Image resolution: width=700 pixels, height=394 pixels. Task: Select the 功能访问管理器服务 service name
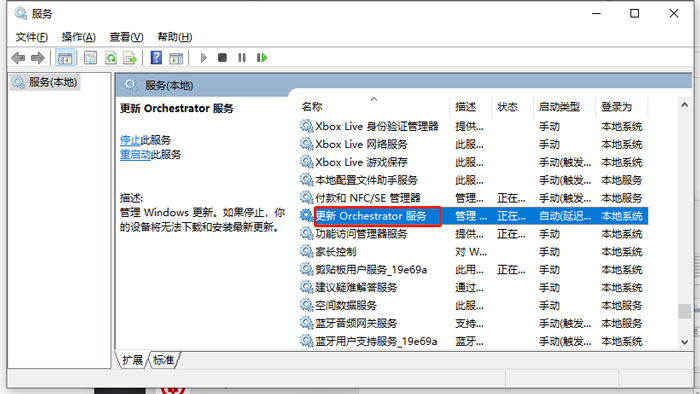[x=361, y=233]
